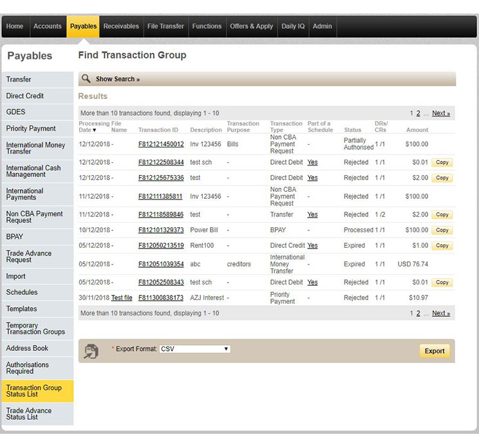The height and width of the screenshot is (448, 479).
Task: Open transaction F812121450012
Action: [x=161, y=144]
